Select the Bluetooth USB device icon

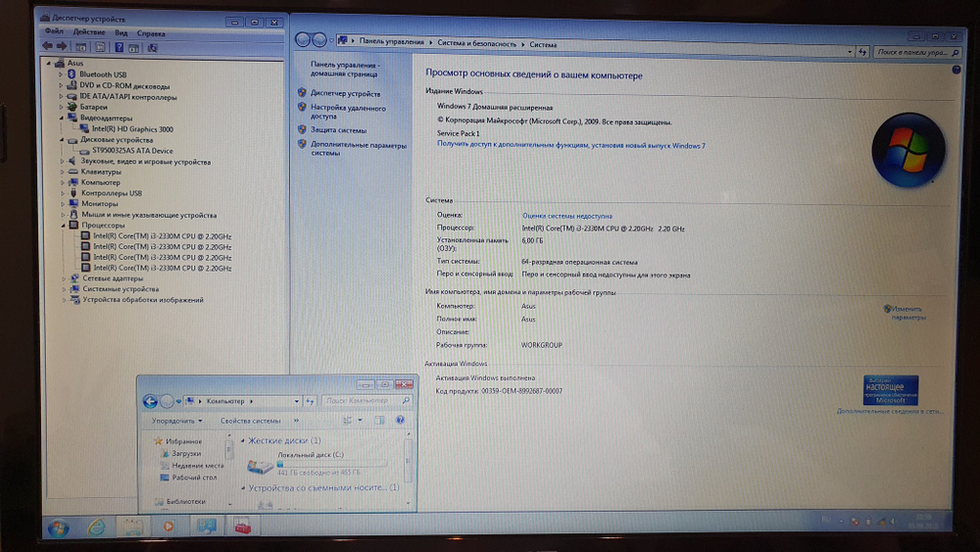[72, 75]
